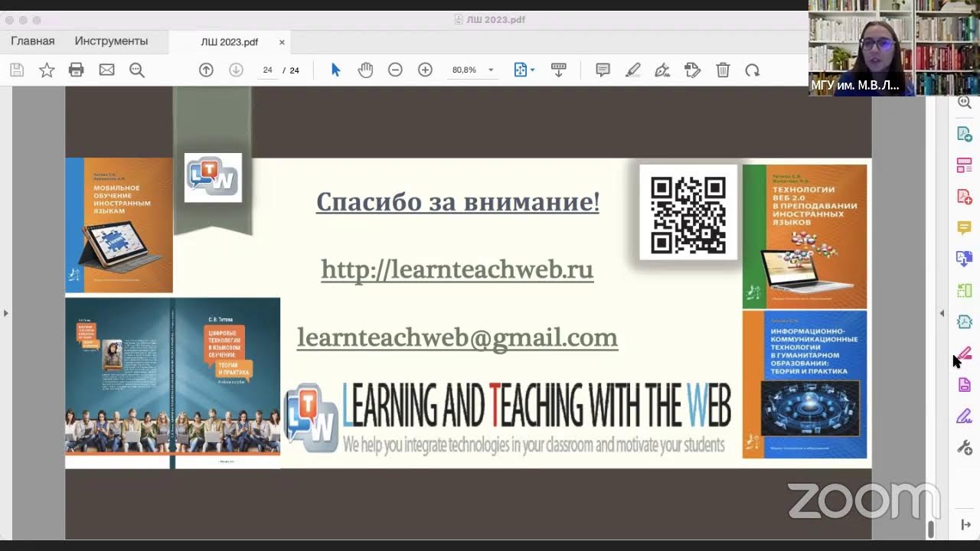980x551 pixels.
Task: Switch to the Главная tab
Action: pyautogui.click(x=33, y=41)
